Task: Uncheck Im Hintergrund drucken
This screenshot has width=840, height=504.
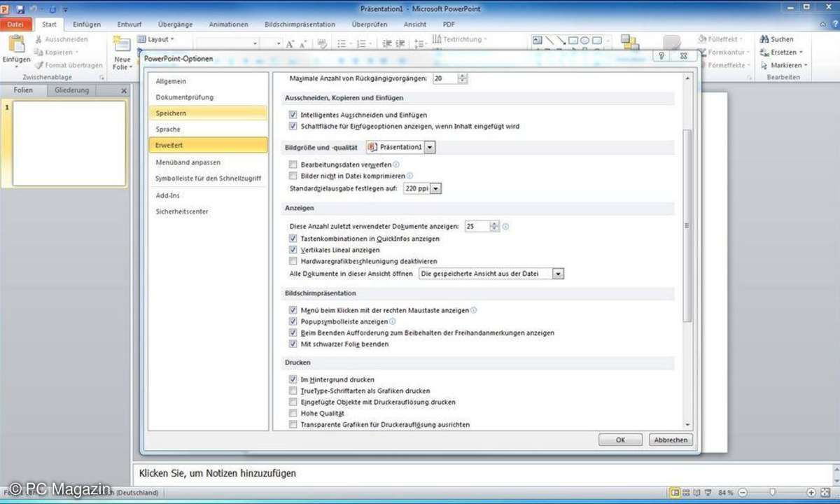Action: tap(293, 379)
